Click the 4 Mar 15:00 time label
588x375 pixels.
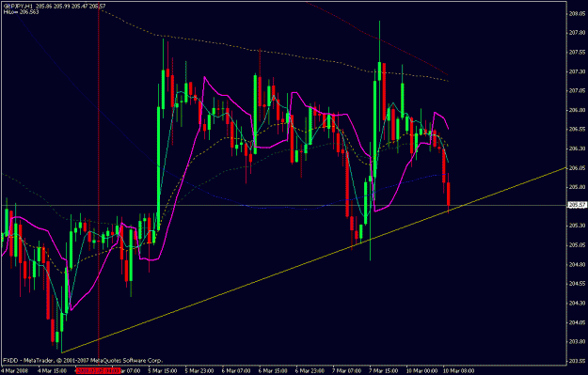[x=52, y=371]
